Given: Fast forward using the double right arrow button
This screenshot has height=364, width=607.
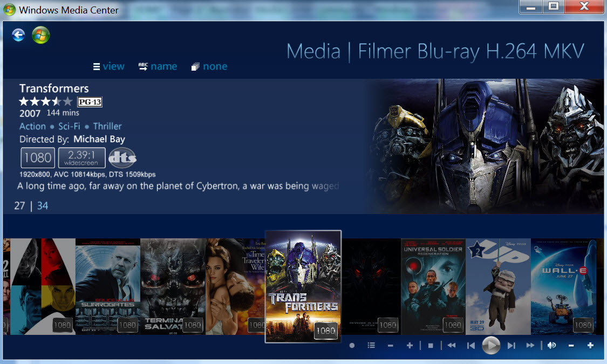Looking at the screenshot, I should click(530, 346).
